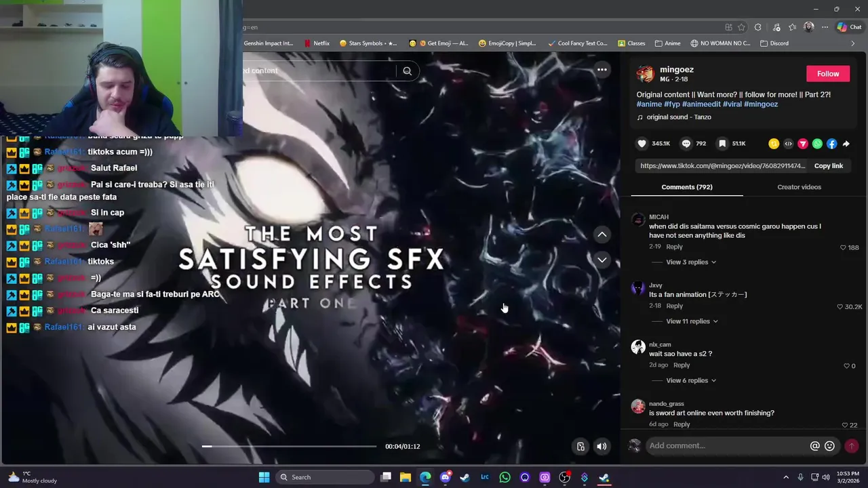
Task: Open Steam from the taskbar
Action: tap(465, 477)
